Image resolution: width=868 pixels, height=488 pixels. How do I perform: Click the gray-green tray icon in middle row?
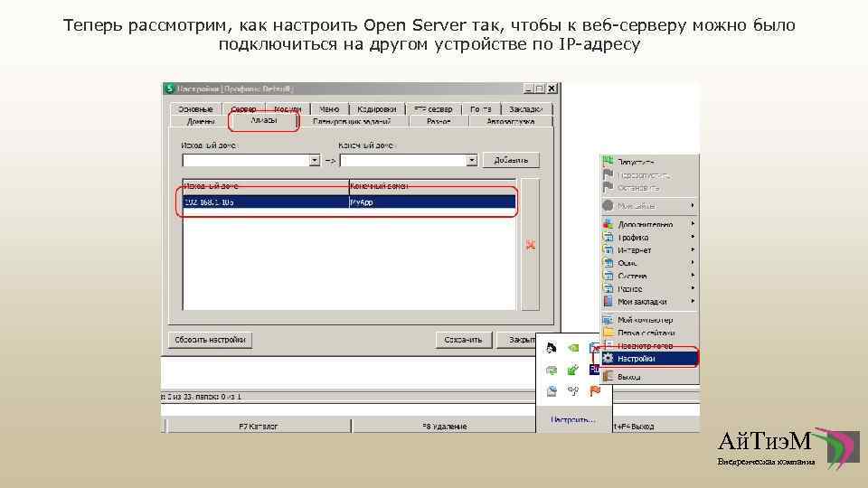[552, 370]
